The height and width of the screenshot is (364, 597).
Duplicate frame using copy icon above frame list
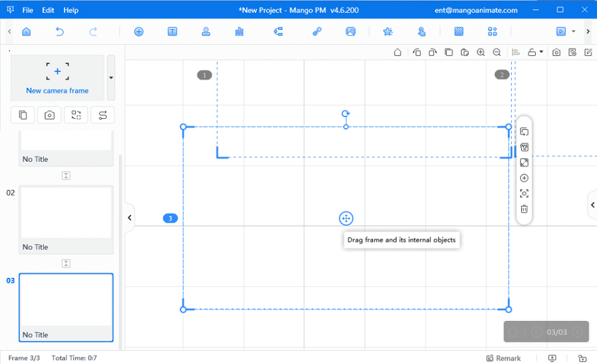coord(22,115)
